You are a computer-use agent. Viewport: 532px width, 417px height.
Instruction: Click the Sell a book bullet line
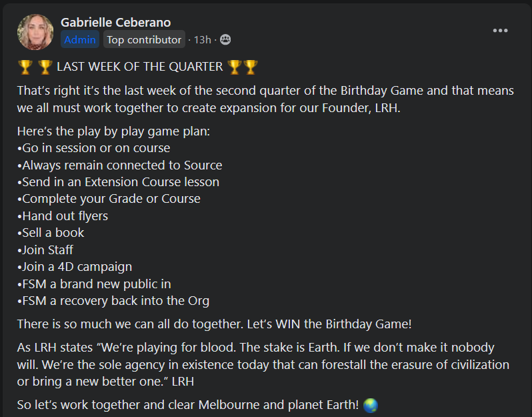[53, 233]
